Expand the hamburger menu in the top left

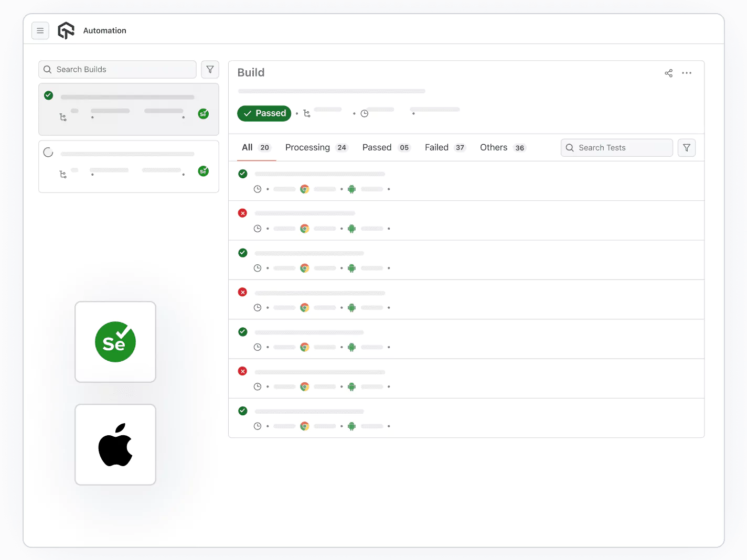(40, 30)
